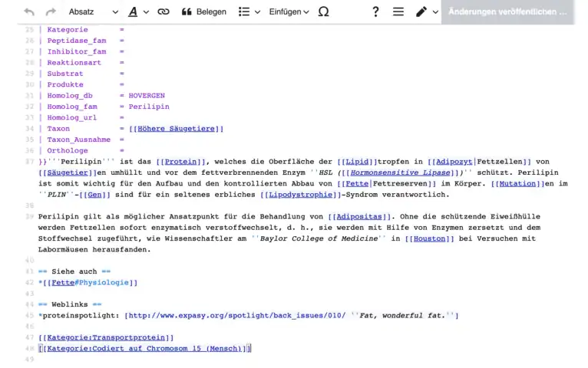Switch editor using pencil icon

coord(421,12)
